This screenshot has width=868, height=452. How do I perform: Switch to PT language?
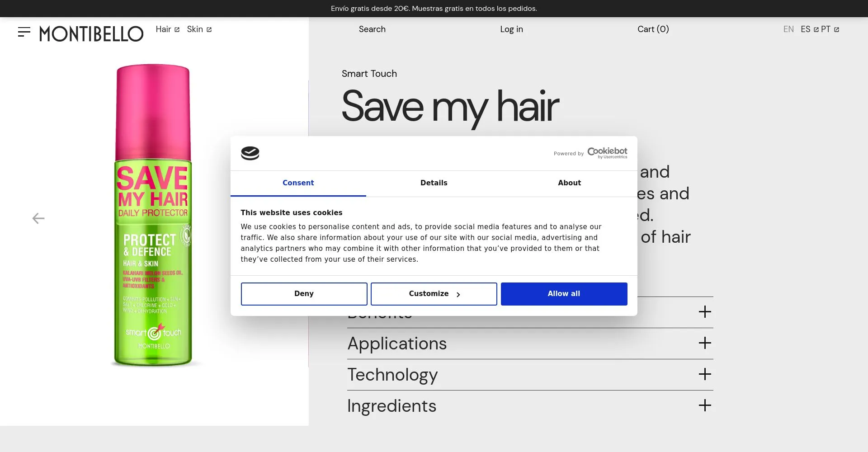tap(830, 29)
